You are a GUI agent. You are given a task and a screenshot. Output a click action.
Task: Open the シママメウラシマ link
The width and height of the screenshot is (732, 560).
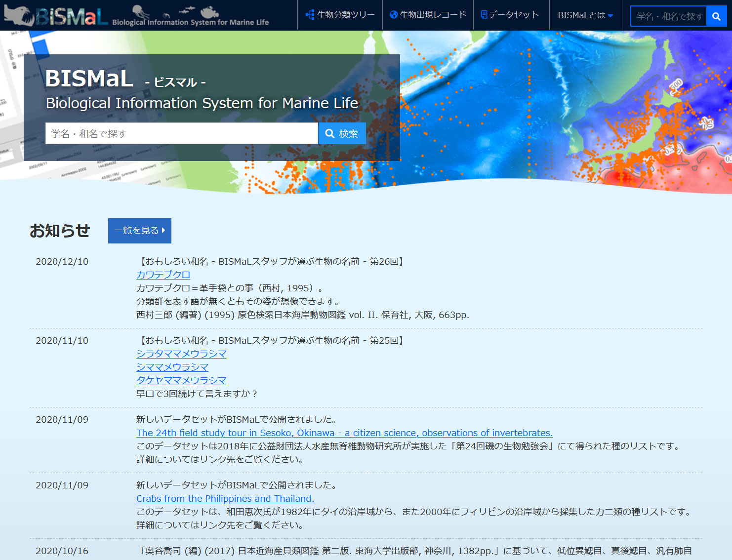point(172,367)
